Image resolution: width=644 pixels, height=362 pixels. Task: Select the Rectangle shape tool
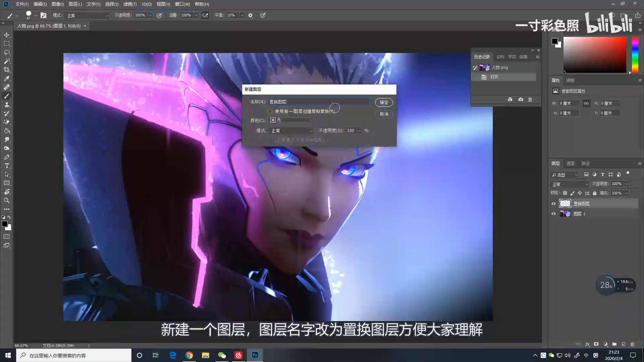pos(7,183)
